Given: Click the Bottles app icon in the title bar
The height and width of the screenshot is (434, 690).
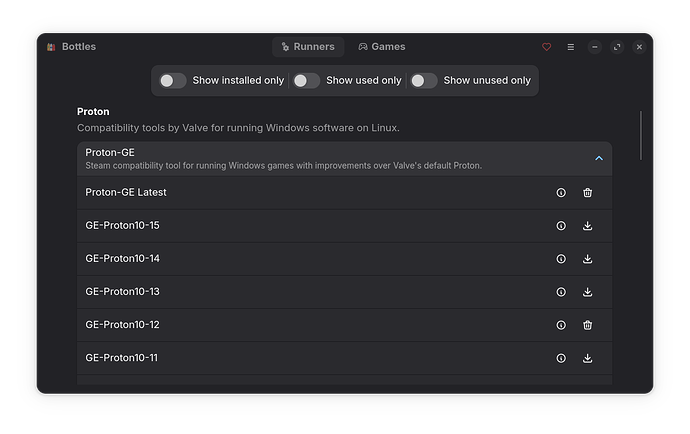Looking at the screenshot, I should pyautogui.click(x=51, y=47).
